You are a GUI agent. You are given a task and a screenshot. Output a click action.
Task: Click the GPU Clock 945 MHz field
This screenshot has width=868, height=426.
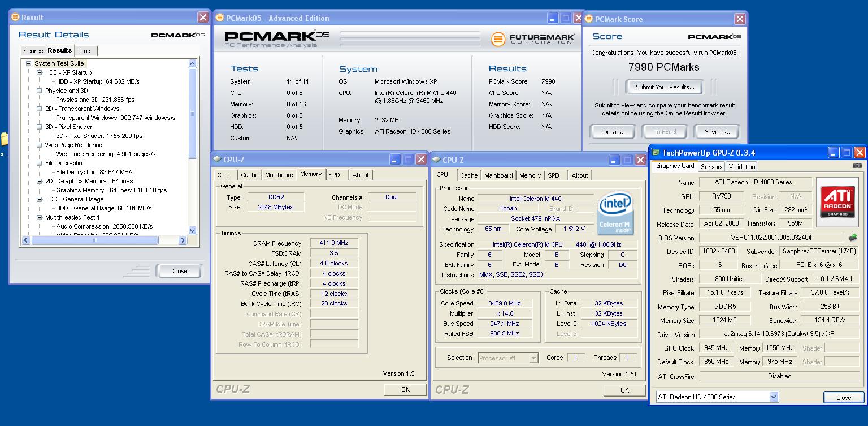coord(715,348)
